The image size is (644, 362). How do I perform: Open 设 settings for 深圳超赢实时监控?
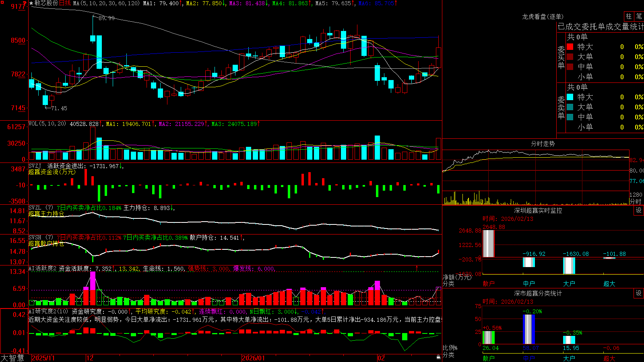639,210
